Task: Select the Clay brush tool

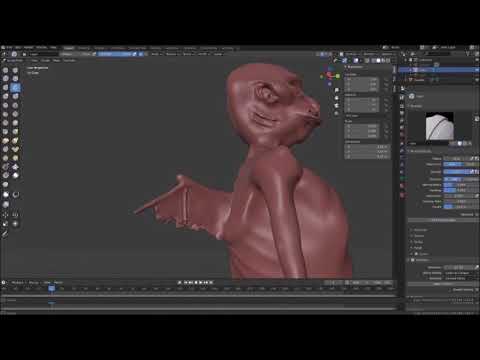Action: (6, 79)
